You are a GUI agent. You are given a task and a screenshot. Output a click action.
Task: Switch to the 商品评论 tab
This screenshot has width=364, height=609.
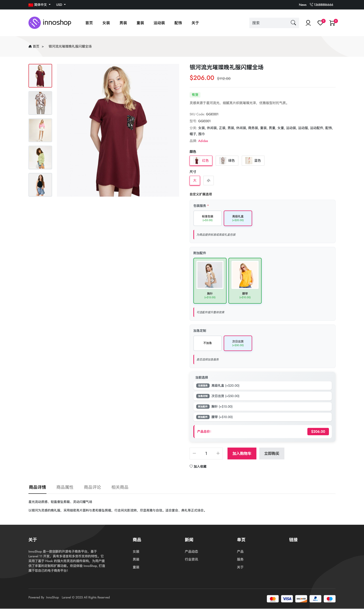tap(92, 487)
